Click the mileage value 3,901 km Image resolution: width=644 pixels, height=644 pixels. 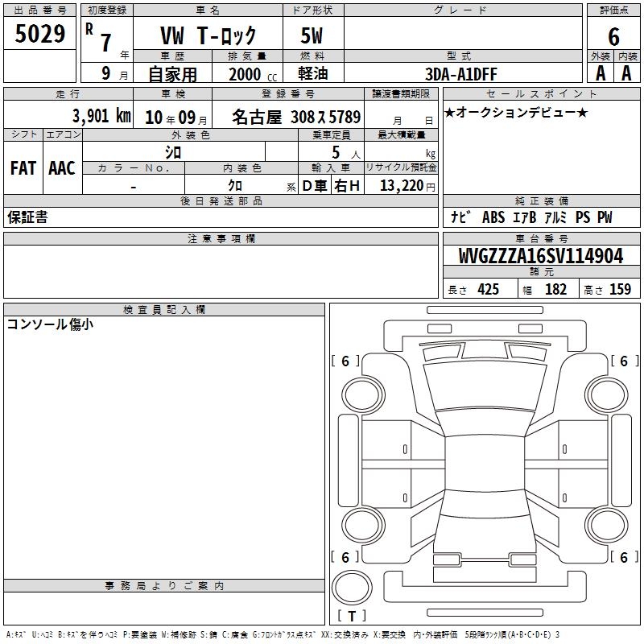pos(101,116)
